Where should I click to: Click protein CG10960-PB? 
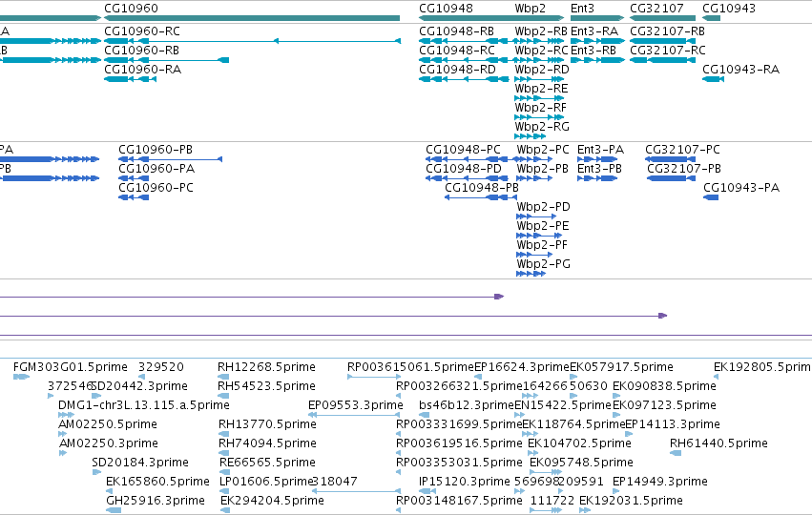(171, 159)
